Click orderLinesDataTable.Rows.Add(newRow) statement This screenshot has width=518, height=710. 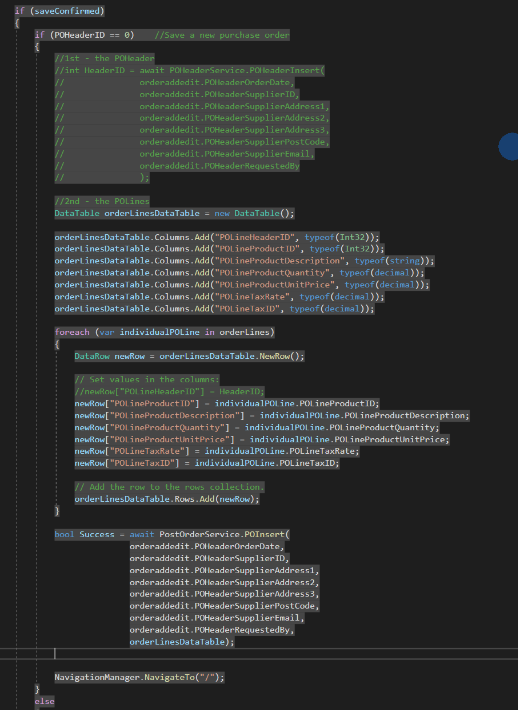click(x=167, y=499)
